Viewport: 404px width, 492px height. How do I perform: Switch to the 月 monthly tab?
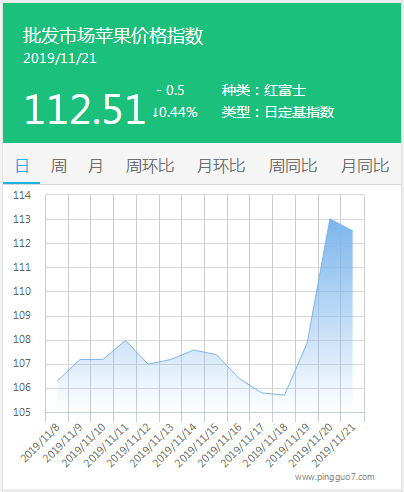click(x=95, y=166)
